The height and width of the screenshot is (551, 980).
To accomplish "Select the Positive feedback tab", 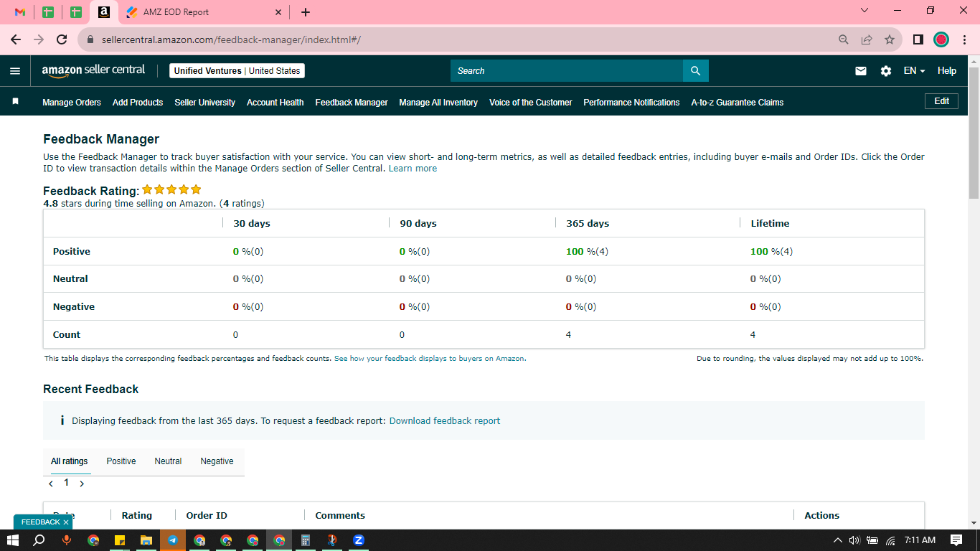I will (x=121, y=461).
